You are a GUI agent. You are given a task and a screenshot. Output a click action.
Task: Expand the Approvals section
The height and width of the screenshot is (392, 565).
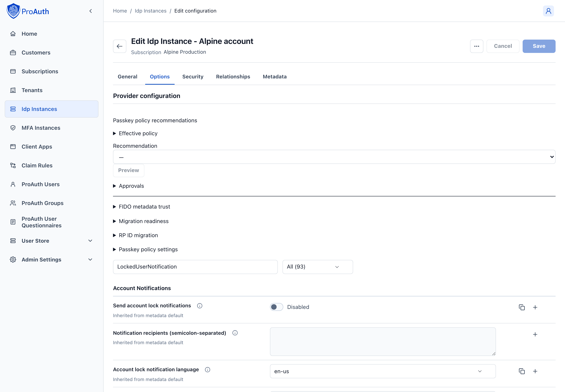(x=128, y=186)
